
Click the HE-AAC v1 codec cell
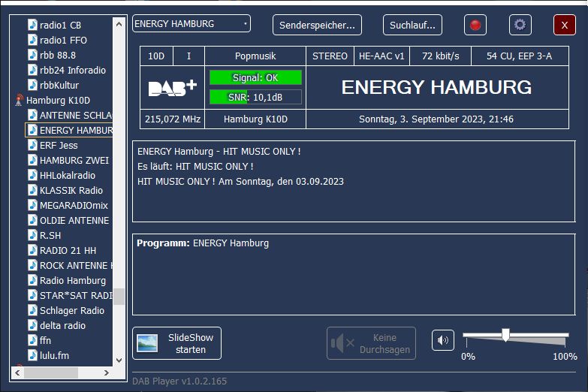click(x=381, y=56)
